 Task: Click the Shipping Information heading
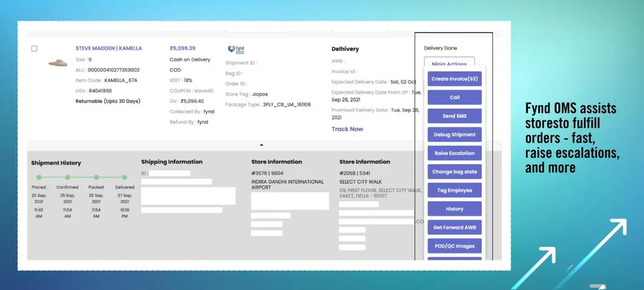(x=172, y=161)
